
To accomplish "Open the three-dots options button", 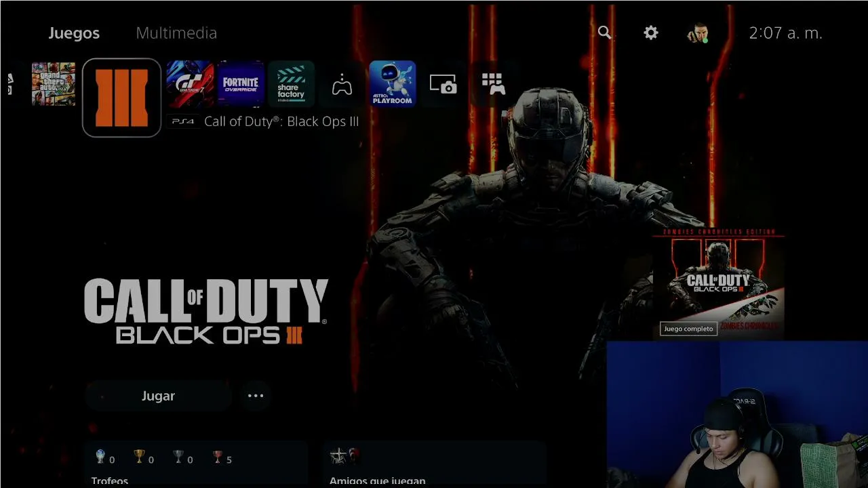I will tap(256, 396).
